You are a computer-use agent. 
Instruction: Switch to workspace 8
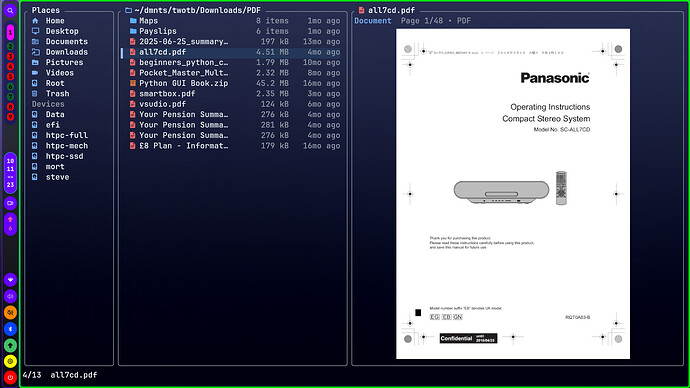10,107
